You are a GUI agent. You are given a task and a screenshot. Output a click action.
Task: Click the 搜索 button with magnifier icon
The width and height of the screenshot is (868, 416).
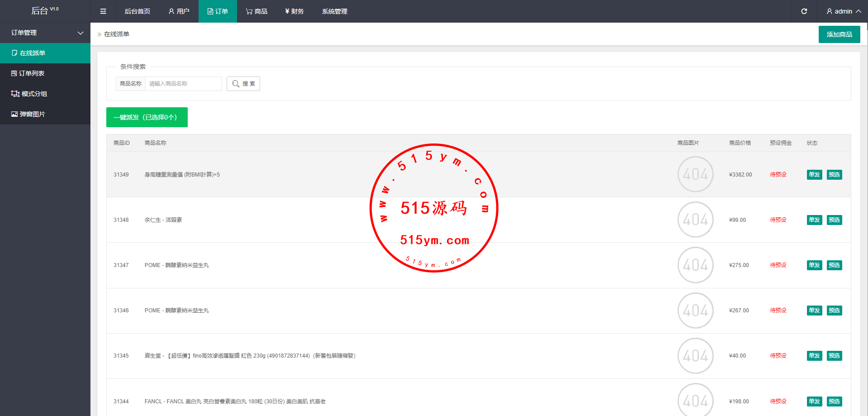coord(243,84)
